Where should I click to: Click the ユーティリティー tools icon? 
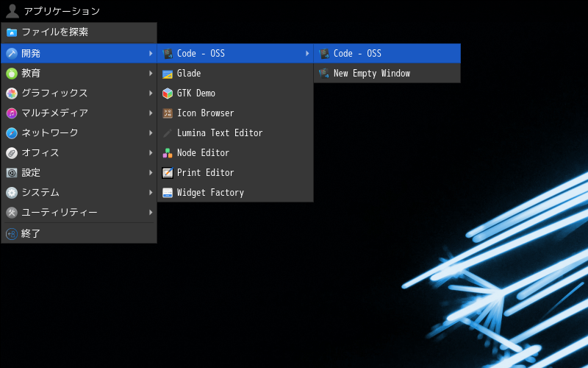(12, 213)
